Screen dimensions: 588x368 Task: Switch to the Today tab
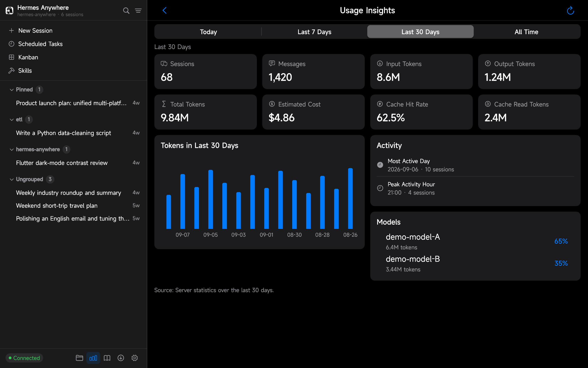click(208, 32)
